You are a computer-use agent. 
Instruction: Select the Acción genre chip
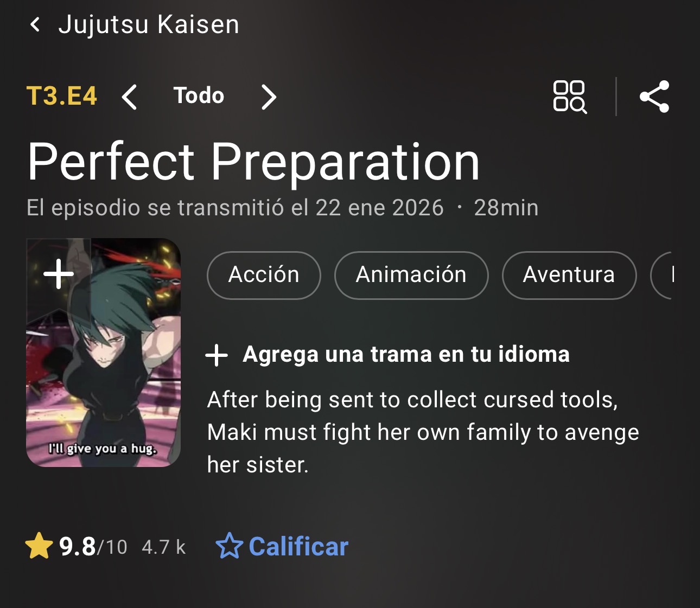[264, 275]
